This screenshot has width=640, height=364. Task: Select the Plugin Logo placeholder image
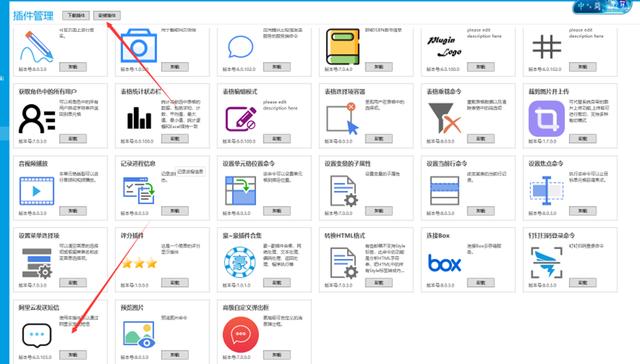444,47
